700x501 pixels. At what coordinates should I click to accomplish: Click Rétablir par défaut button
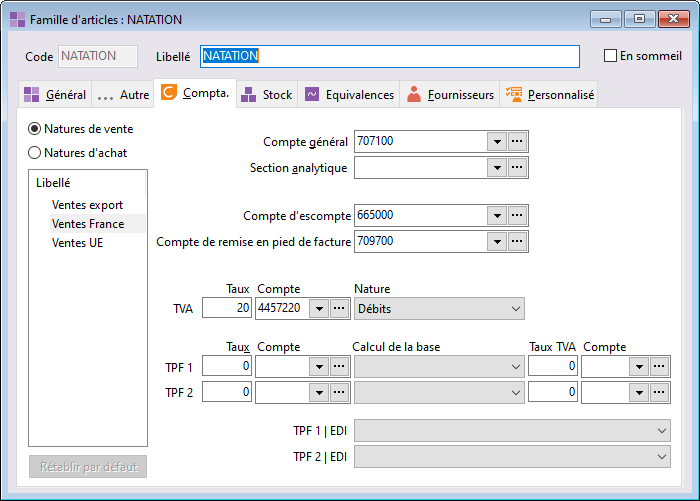point(88,467)
